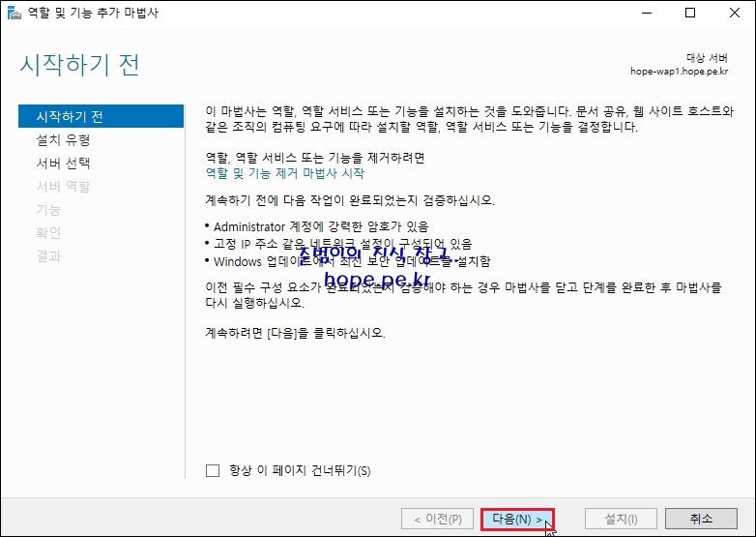Click the Administrator 계정 bullet text

(321, 226)
